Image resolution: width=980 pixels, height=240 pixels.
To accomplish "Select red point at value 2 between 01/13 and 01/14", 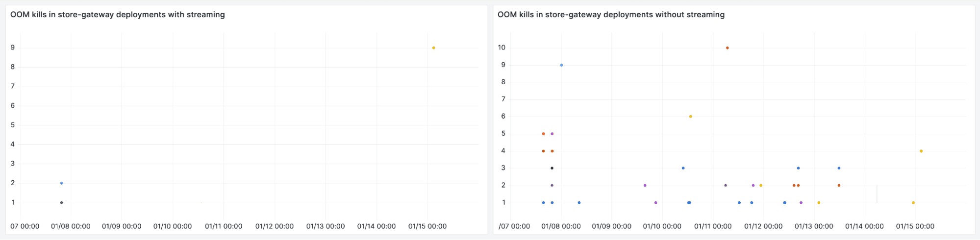I will 839,185.
